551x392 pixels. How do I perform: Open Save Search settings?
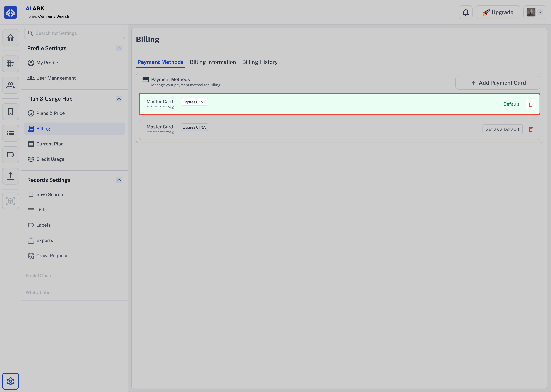(75, 195)
